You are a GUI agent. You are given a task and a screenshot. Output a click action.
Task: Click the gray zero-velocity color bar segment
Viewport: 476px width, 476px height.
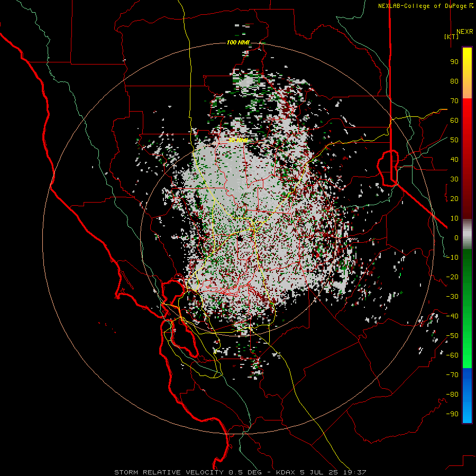(x=467, y=234)
